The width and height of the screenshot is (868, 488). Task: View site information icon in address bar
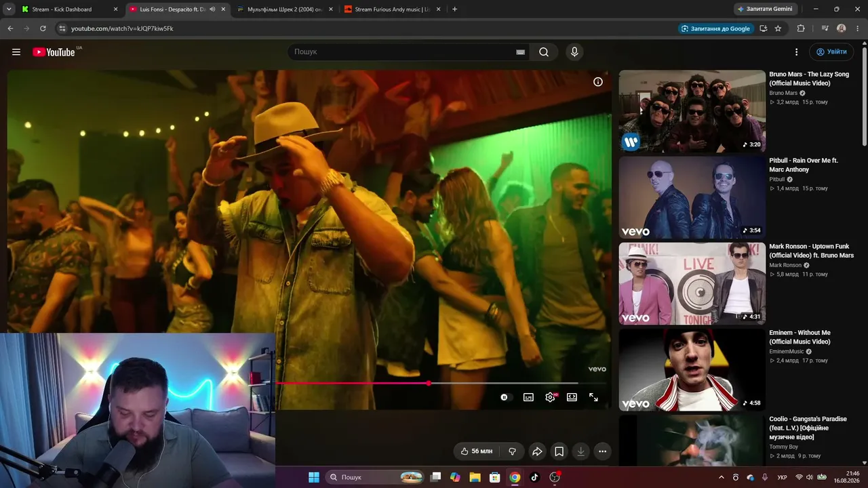click(62, 28)
